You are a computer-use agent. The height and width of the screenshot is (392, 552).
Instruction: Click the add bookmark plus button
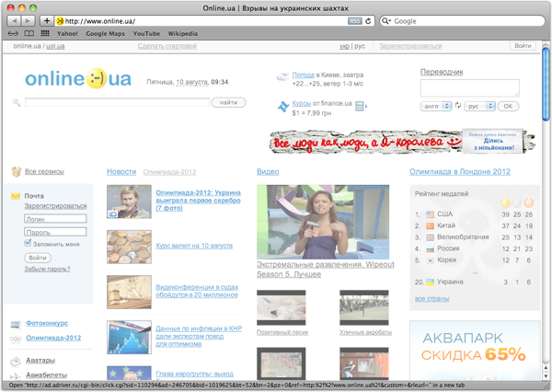[47, 20]
